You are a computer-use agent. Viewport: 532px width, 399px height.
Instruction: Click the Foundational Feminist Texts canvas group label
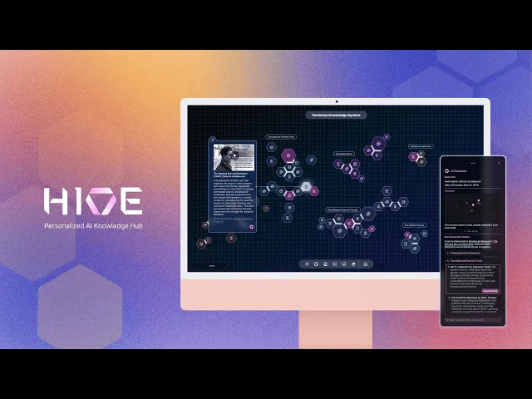pyautogui.click(x=281, y=136)
